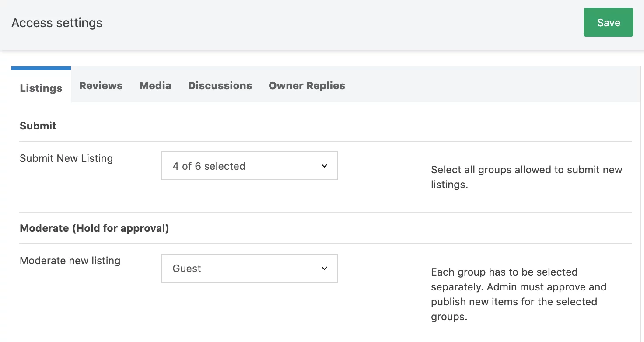The width and height of the screenshot is (644, 342).
Task: Click the "Moderate new listing" field label
Action: point(70,261)
